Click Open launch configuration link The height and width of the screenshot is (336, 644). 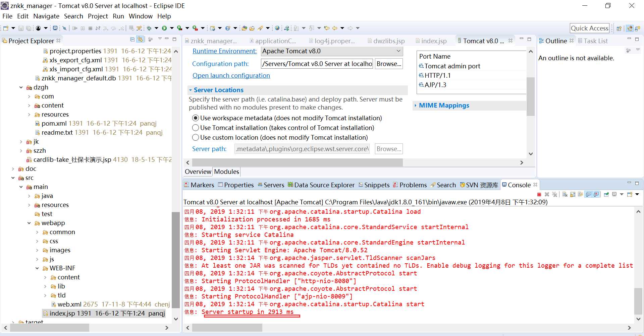tap(231, 76)
